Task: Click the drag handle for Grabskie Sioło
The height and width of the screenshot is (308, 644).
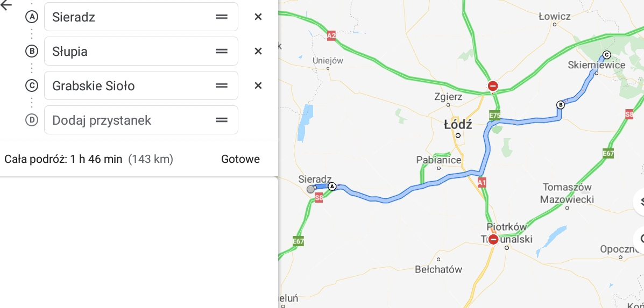Action: pyautogui.click(x=222, y=85)
